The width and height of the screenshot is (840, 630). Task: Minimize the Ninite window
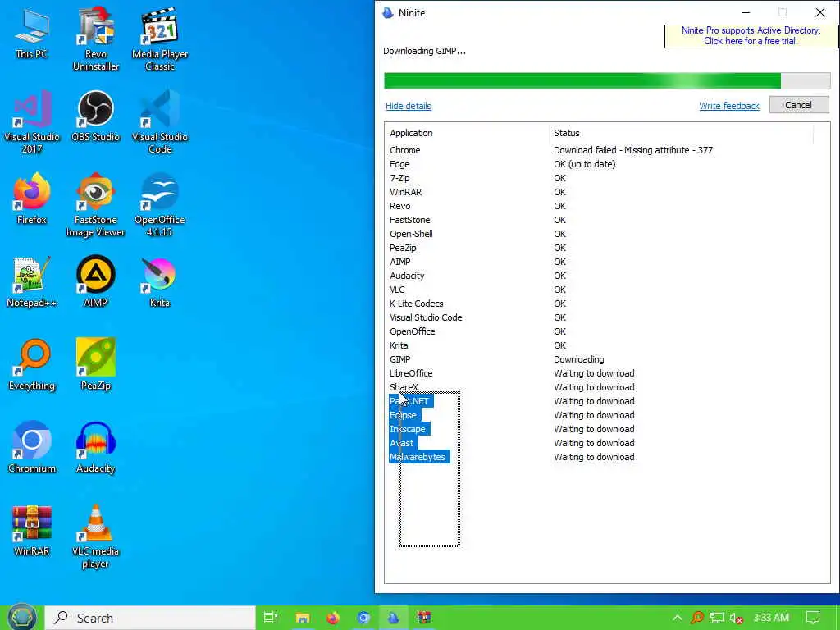pos(745,12)
